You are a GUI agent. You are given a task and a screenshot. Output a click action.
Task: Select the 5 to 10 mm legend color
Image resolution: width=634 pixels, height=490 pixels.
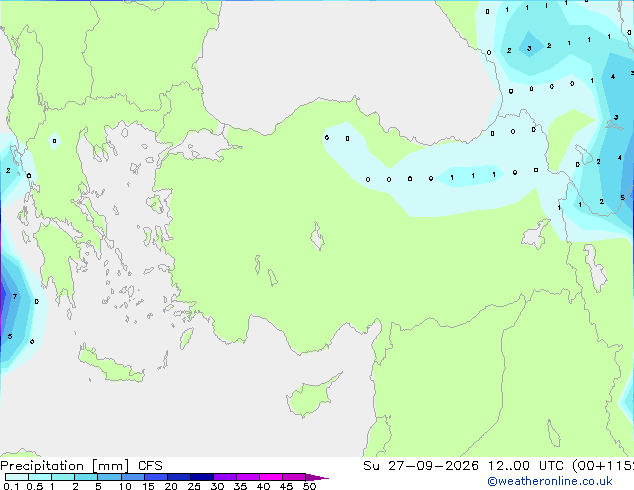coord(110,477)
